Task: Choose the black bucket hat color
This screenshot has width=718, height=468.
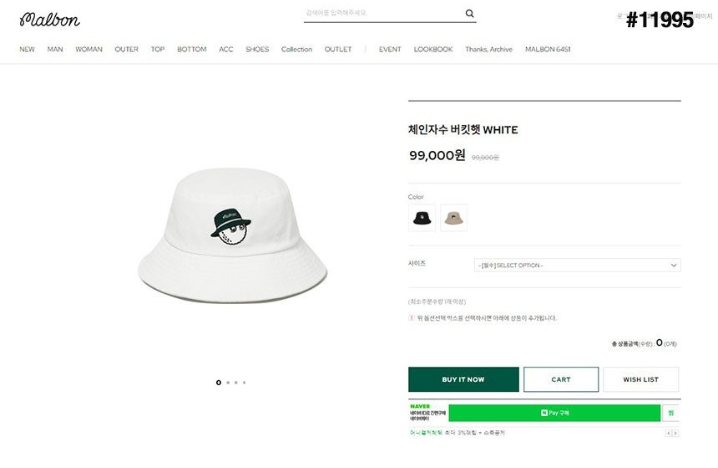Action: [422, 218]
